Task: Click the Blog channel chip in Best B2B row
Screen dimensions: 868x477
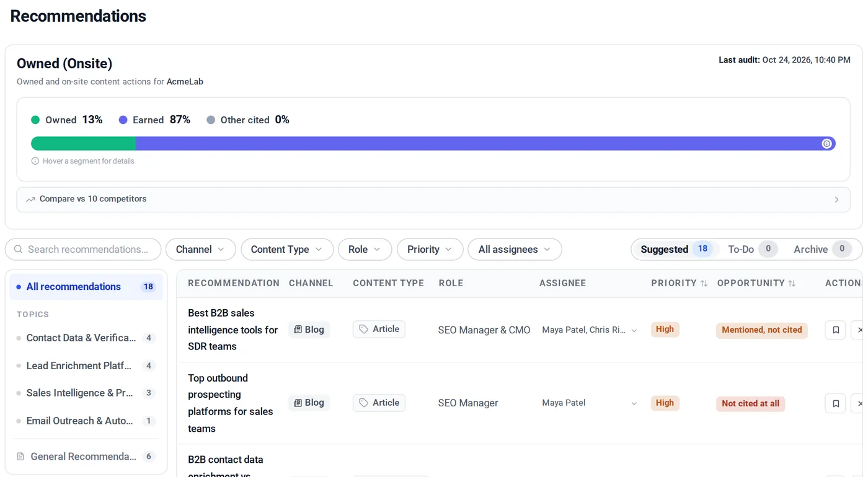Action: [309, 330]
